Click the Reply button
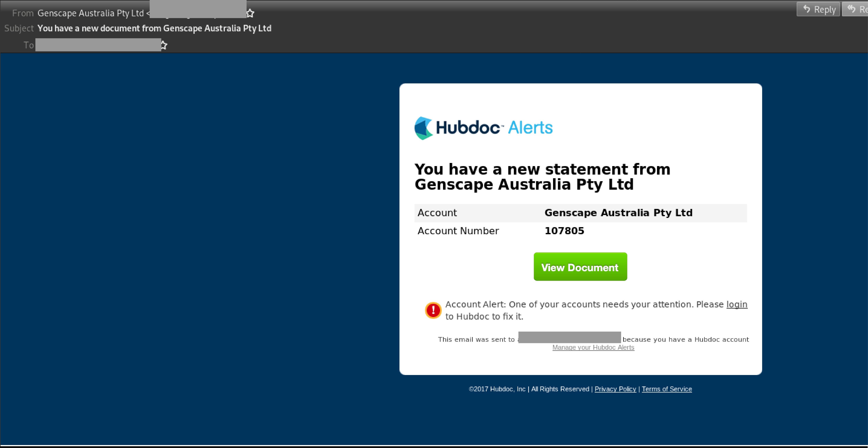 pos(818,9)
